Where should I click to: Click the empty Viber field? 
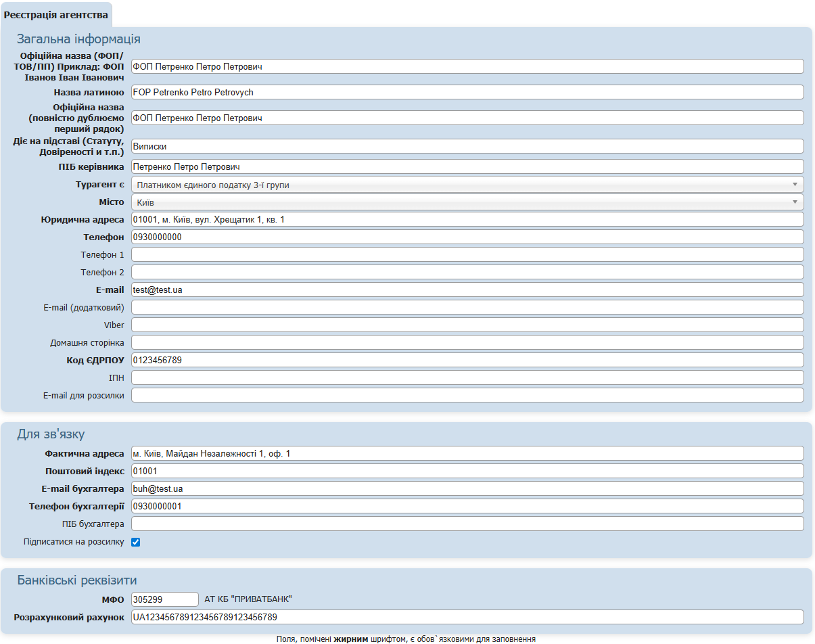tap(467, 325)
